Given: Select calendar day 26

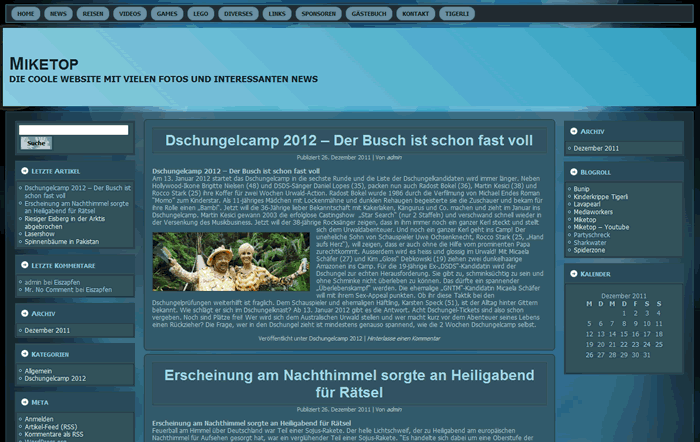Looking at the screenshot, I should [x=589, y=355].
